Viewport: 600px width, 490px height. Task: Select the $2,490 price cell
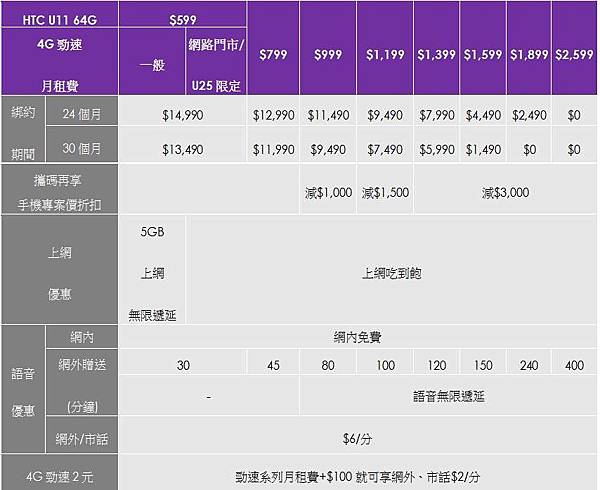pyautogui.click(x=529, y=111)
